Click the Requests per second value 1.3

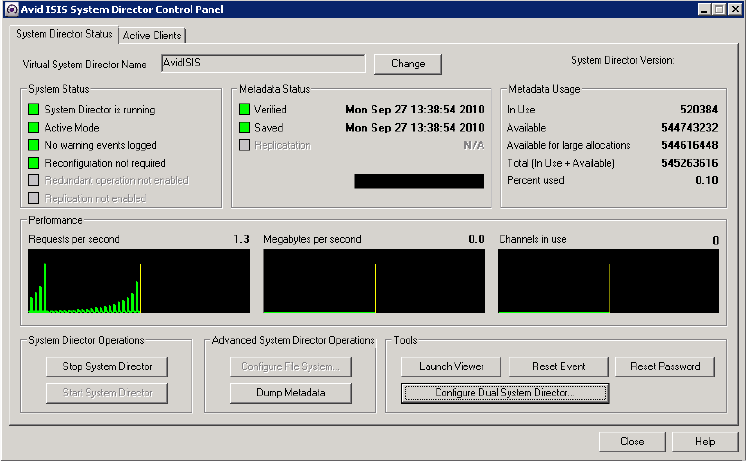(x=242, y=239)
